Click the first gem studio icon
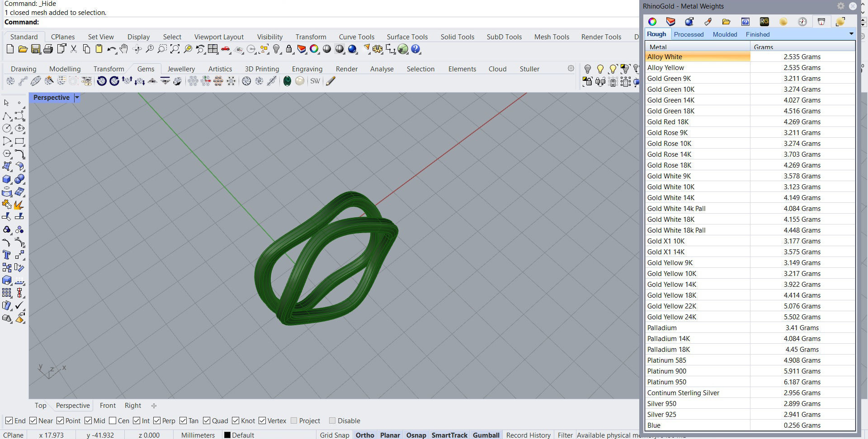868x439 pixels. [x=10, y=81]
